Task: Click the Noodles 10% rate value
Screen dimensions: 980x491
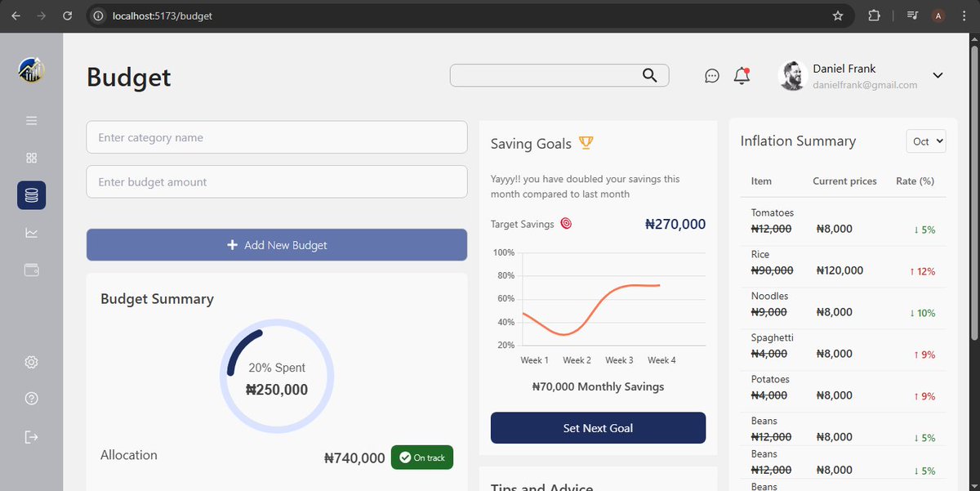Action: click(924, 313)
